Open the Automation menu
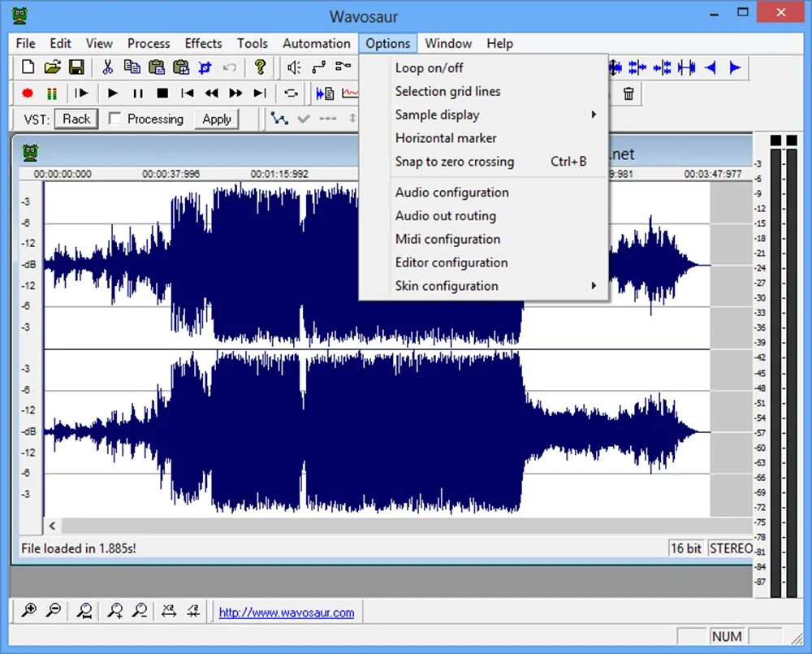The height and width of the screenshot is (654, 812). click(317, 44)
